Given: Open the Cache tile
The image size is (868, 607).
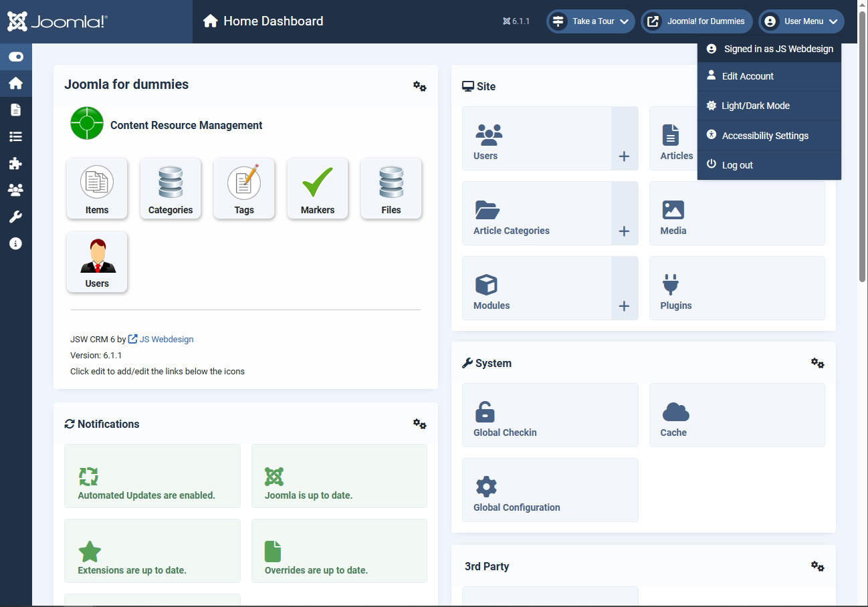Looking at the screenshot, I should [x=737, y=415].
